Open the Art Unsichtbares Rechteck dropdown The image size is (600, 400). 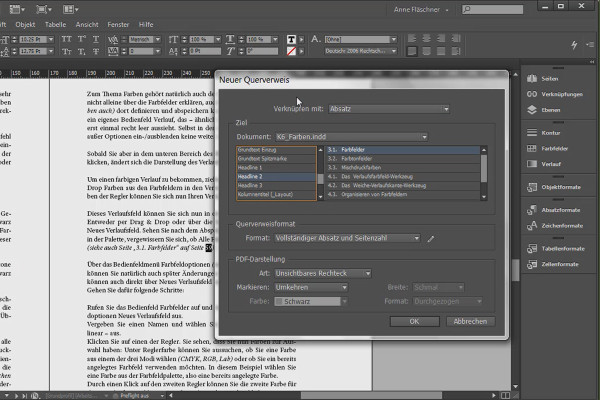coord(323,273)
